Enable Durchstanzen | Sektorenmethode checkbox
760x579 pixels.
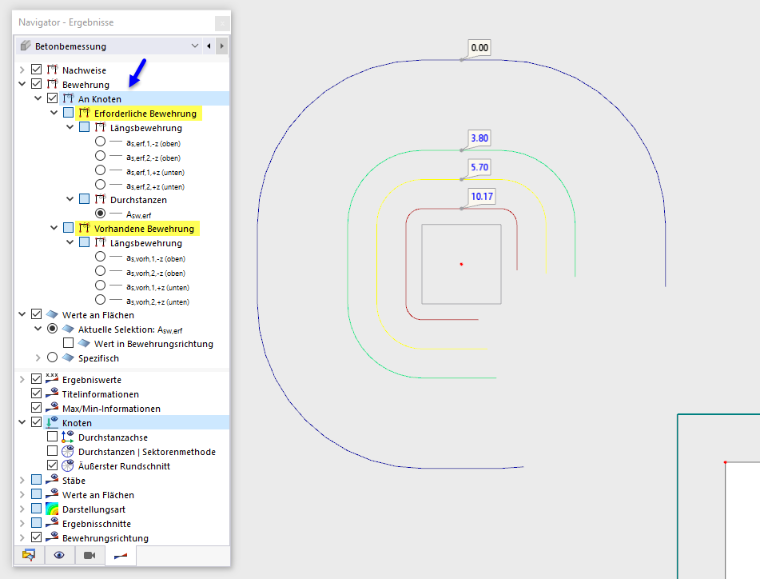pyautogui.click(x=52, y=451)
